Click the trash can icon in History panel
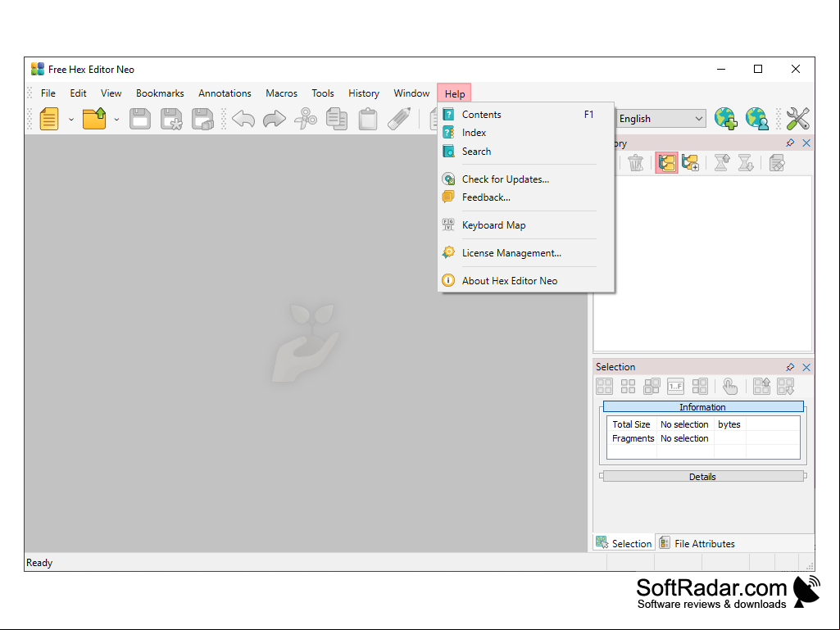The image size is (840, 630). [635, 163]
